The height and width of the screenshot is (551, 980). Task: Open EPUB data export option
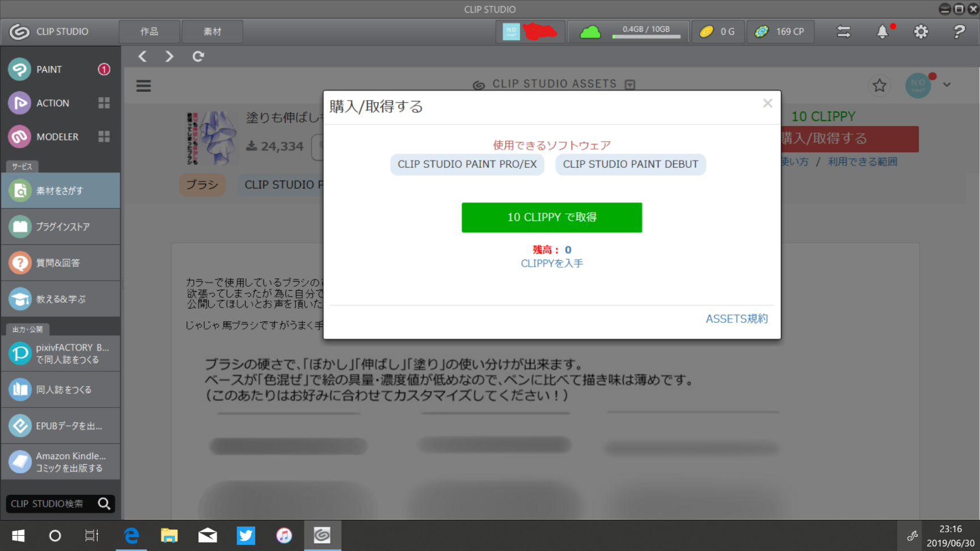pyautogui.click(x=61, y=426)
